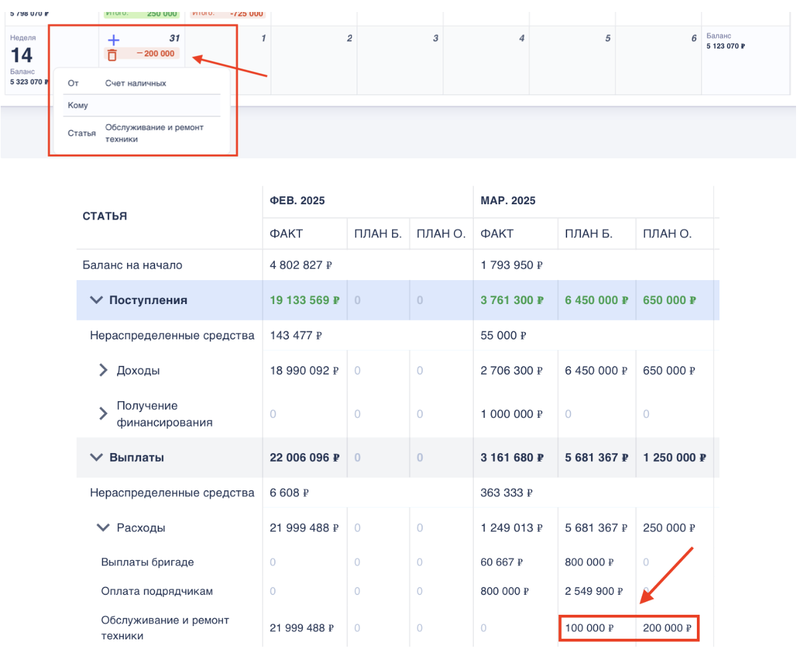Click the МАР. 2025 column header

coord(508,200)
